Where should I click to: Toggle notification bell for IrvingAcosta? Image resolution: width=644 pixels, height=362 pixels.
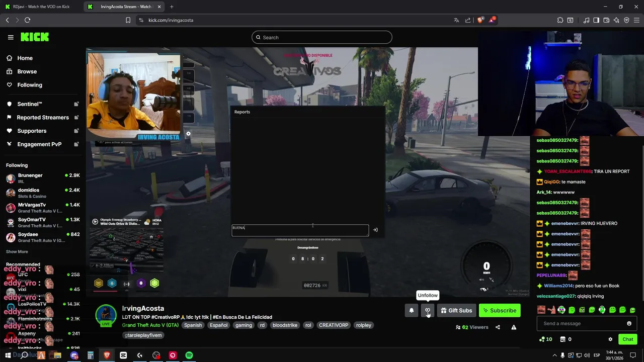[x=412, y=311]
